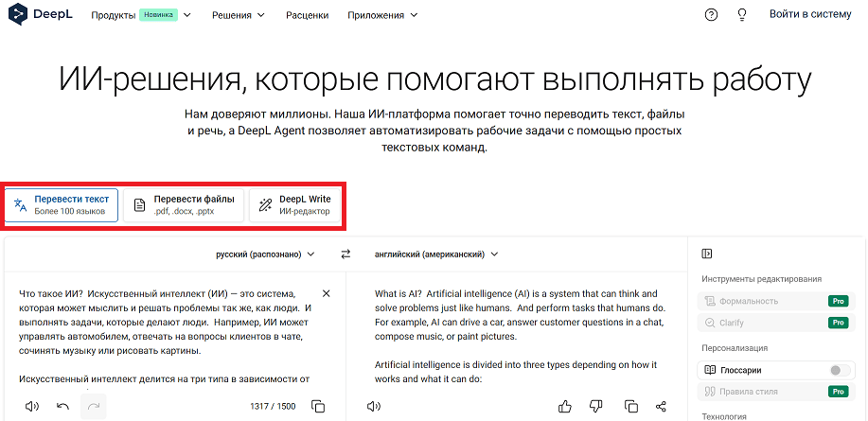
Task: Collapse the editing tools side panel
Action: [706, 254]
